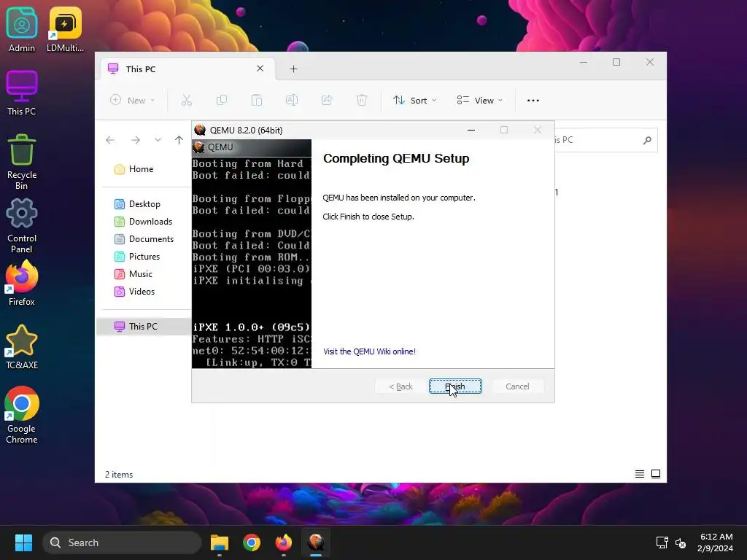The height and width of the screenshot is (560, 747).
Task: Open the Sort dropdown in File Explorer
Action: 414,101
